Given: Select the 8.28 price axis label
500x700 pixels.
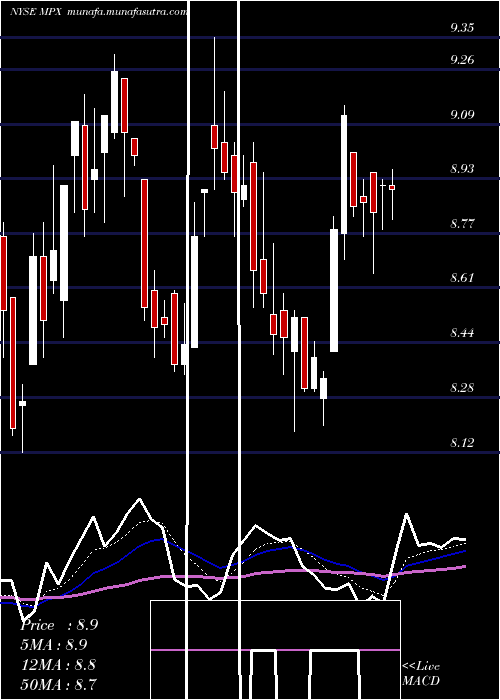Looking at the screenshot, I should point(462,388).
